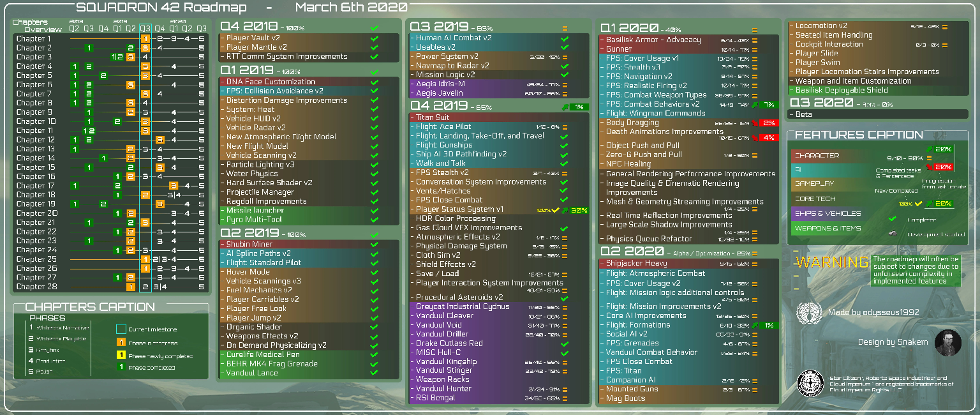Viewport: 980px width, 415px height.
Task: Click the checkmark next to Human AI Combat v2
Action: [x=565, y=38]
